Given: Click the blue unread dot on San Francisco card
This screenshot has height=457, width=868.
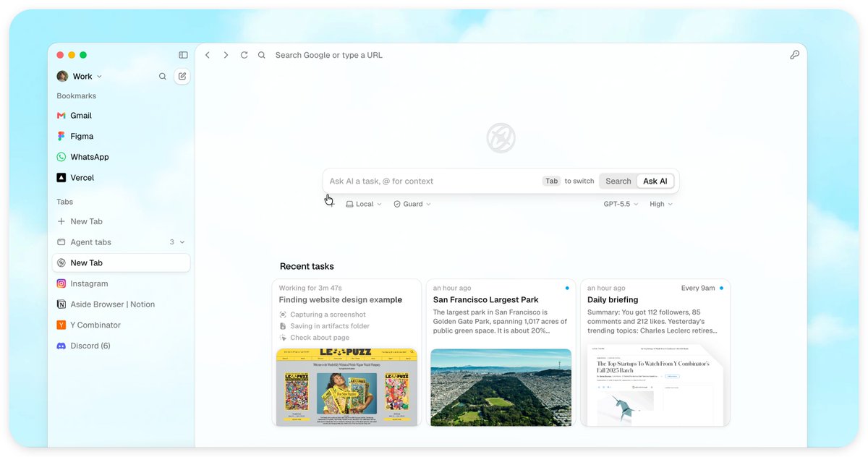Looking at the screenshot, I should (567, 288).
